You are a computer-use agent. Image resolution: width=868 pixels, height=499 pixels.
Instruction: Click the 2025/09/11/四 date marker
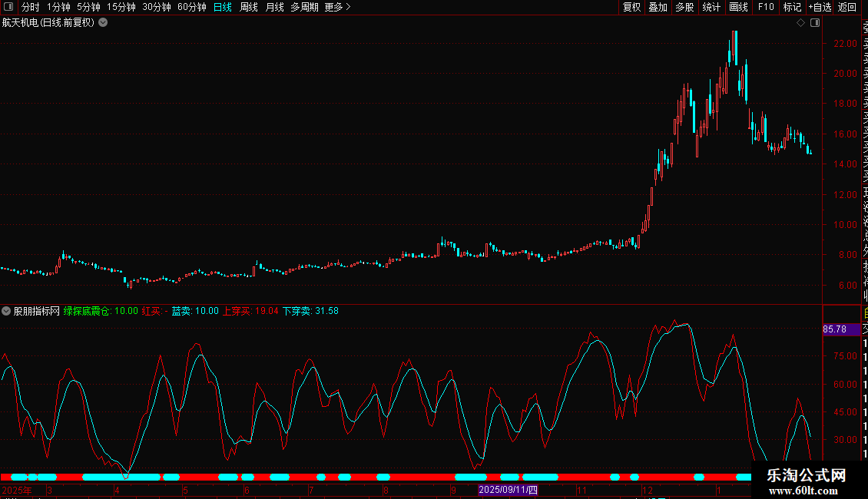[508, 490]
